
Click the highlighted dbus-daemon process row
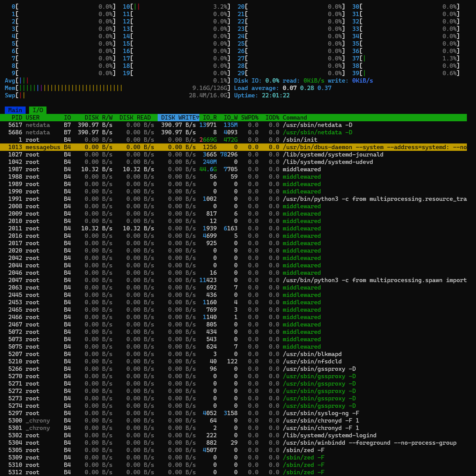pos(234,147)
